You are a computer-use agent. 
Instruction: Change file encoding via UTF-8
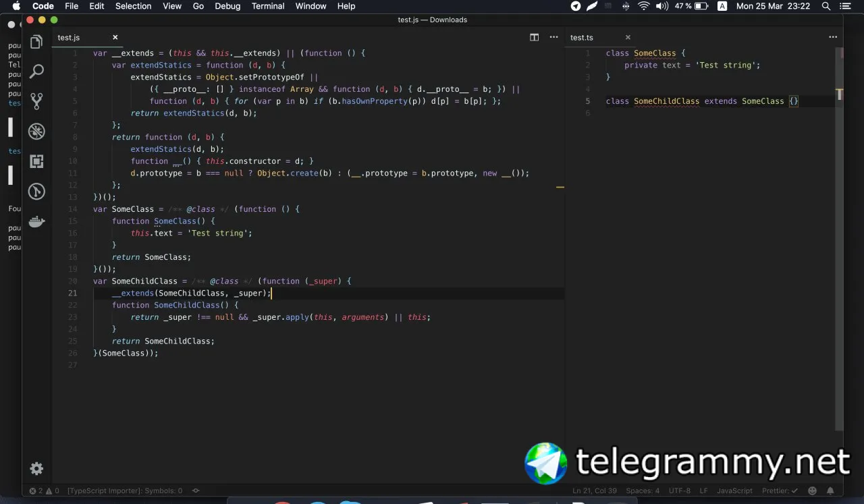680,491
